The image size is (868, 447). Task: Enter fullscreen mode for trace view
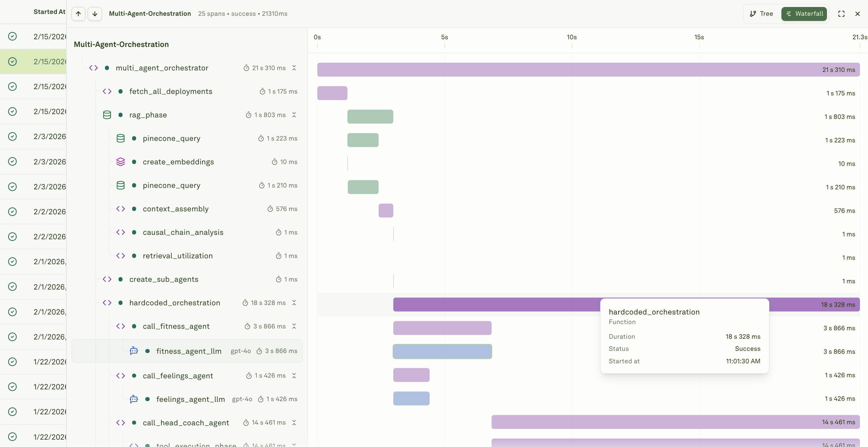pyautogui.click(x=842, y=14)
